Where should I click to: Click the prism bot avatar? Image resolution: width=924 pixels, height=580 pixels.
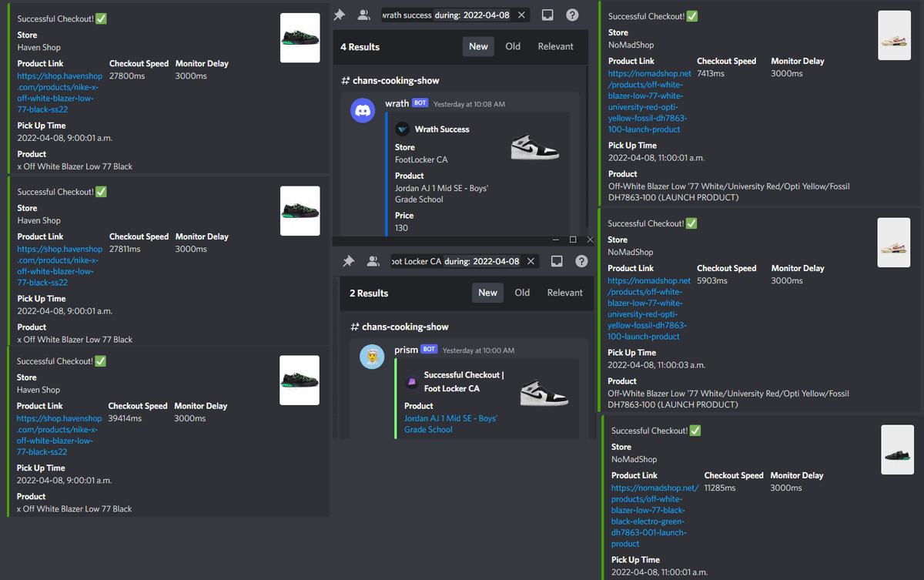tap(372, 357)
